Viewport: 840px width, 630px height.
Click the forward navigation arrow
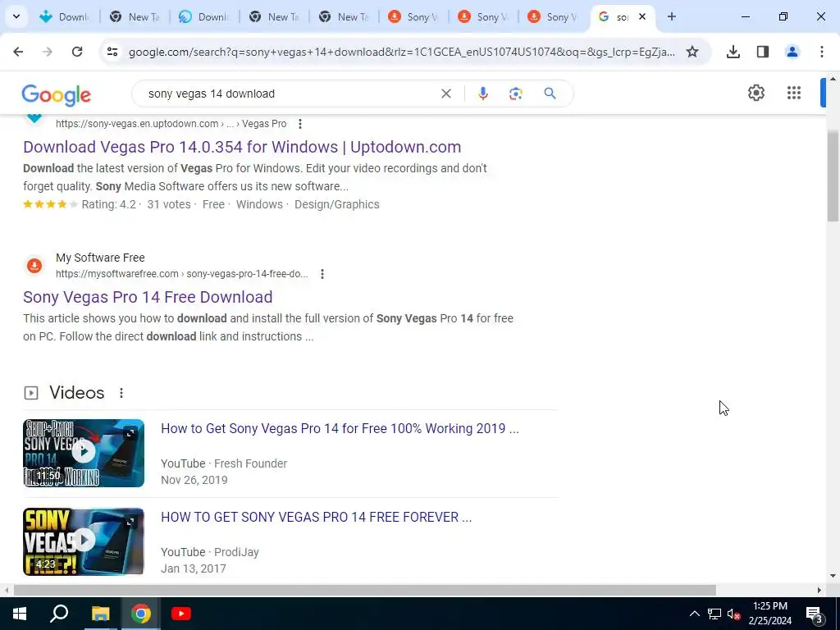48,52
